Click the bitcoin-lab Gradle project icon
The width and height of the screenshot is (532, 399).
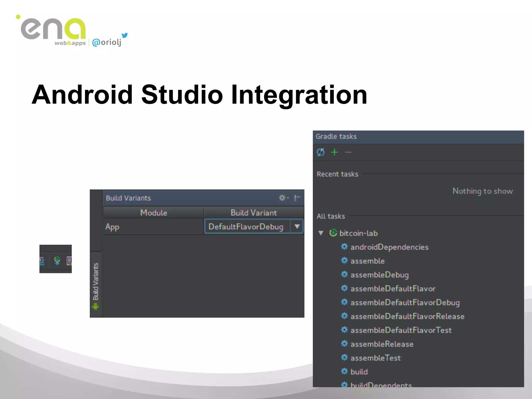333,233
